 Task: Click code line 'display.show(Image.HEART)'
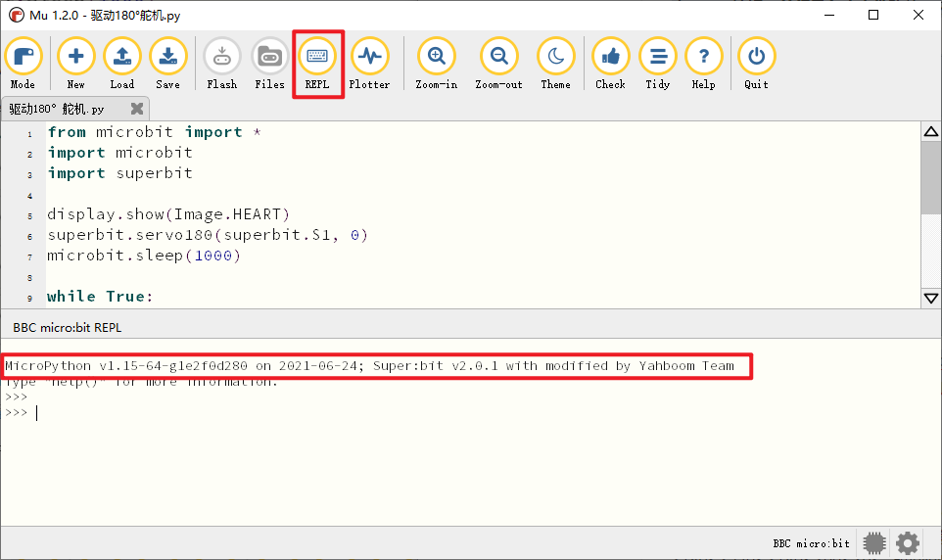coord(168,214)
